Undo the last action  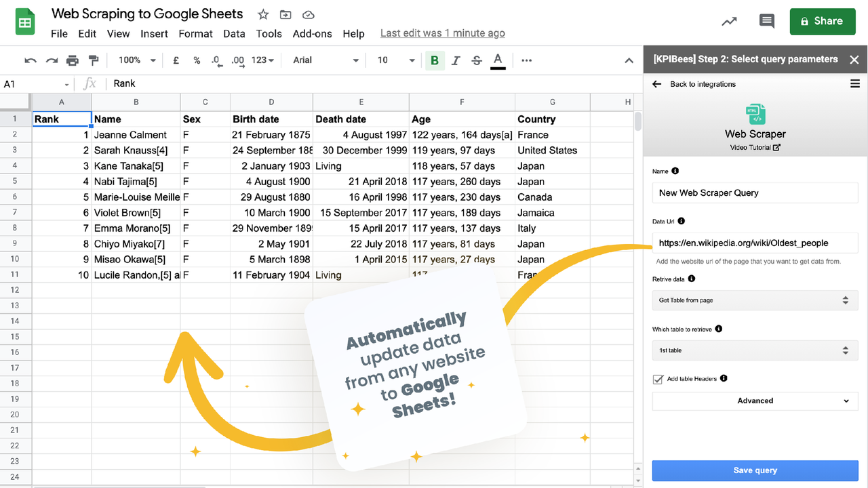pyautogui.click(x=31, y=60)
